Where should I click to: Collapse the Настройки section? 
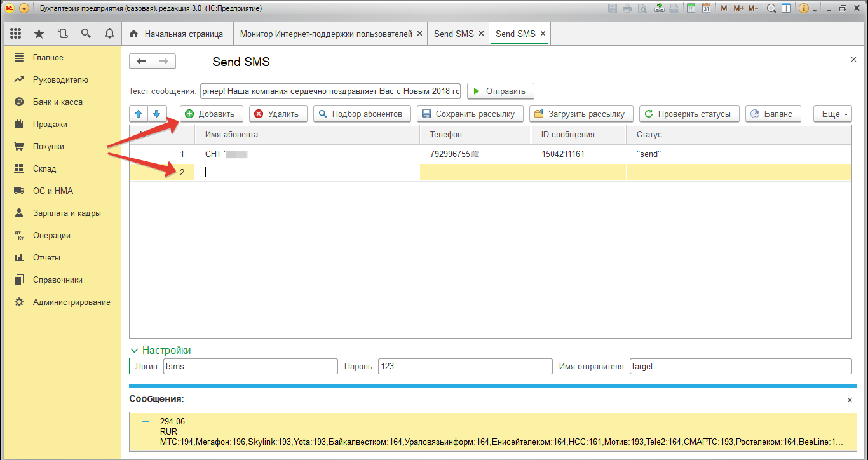click(161, 350)
